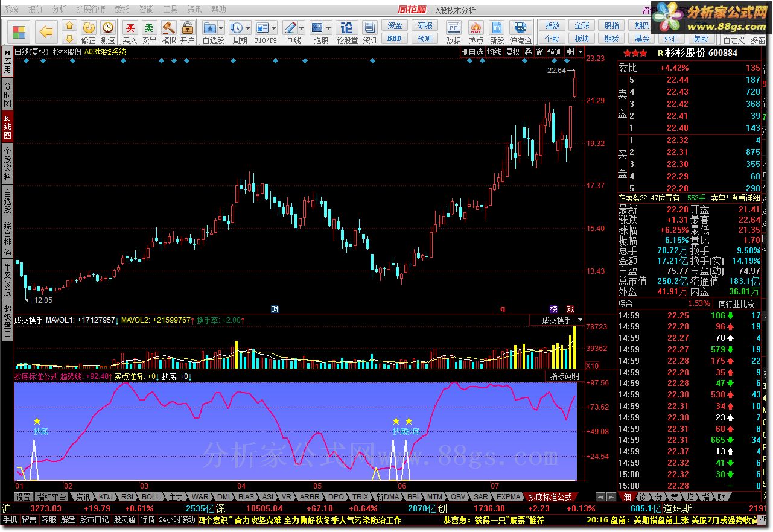The width and height of the screenshot is (773, 532).
Task: Open the 报价 menu
Action: click(x=36, y=9)
